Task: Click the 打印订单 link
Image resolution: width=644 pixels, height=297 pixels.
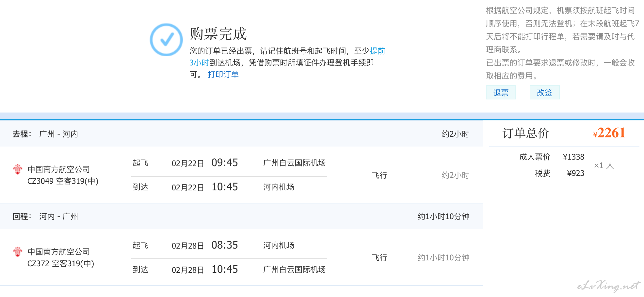Action: coord(223,75)
